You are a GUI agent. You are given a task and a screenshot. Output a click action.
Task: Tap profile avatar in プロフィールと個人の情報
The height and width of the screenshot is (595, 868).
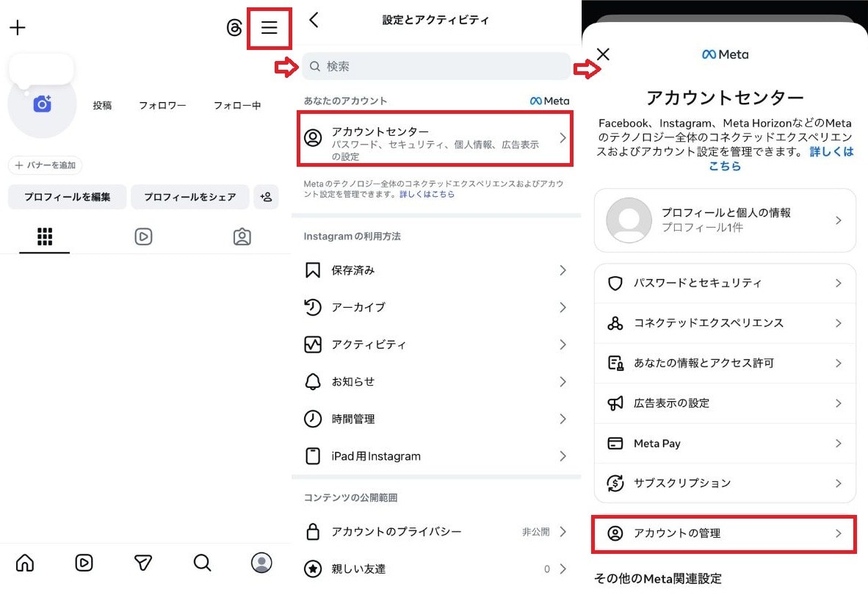coord(629,220)
